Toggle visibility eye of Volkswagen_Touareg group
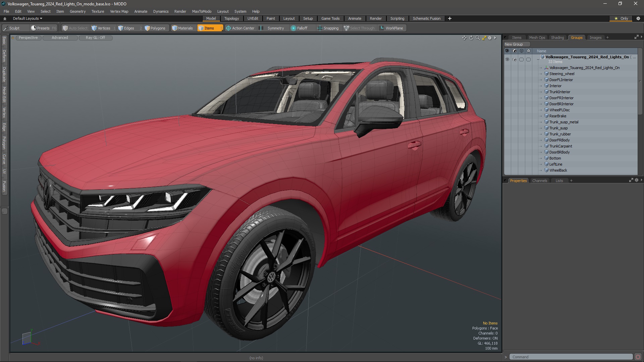 pyautogui.click(x=507, y=59)
